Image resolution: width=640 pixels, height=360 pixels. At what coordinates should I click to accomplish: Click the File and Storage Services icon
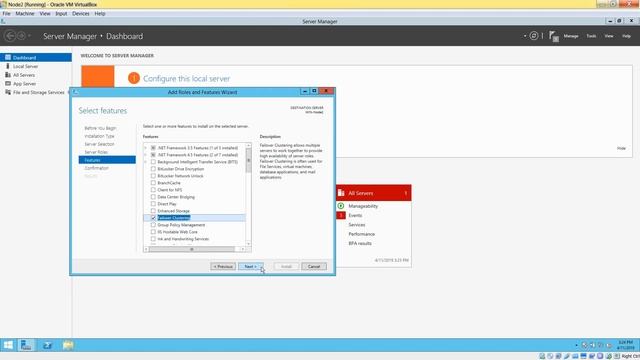coord(8,92)
